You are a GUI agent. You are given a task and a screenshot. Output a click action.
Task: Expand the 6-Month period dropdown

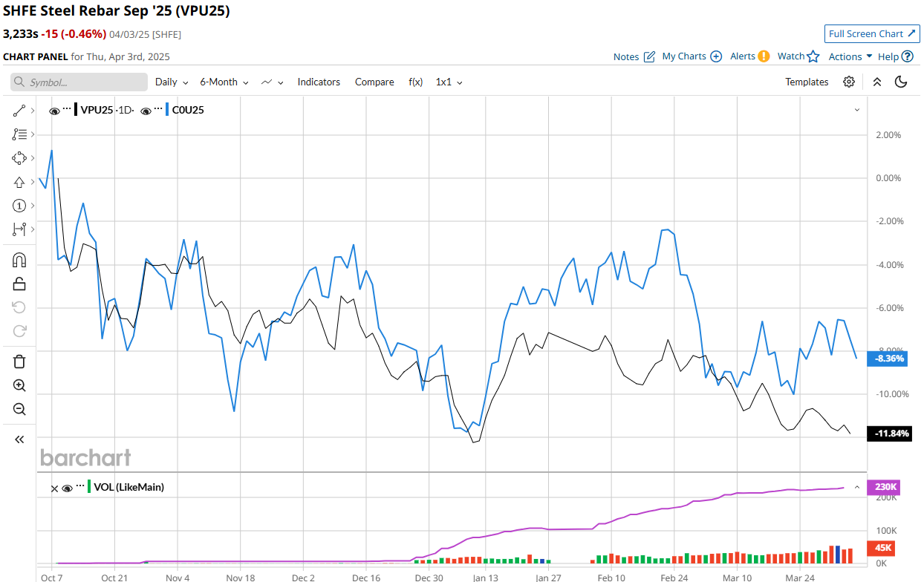(224, 82)
